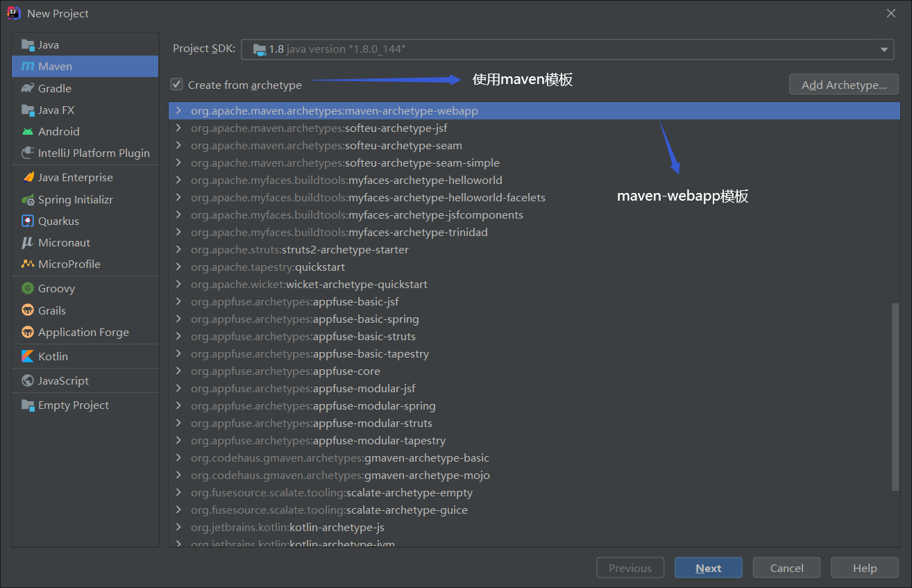Select scalate-archetype-empty row
Image resolution: width=912 pixels, height=588 pixels.
point(534,492)
